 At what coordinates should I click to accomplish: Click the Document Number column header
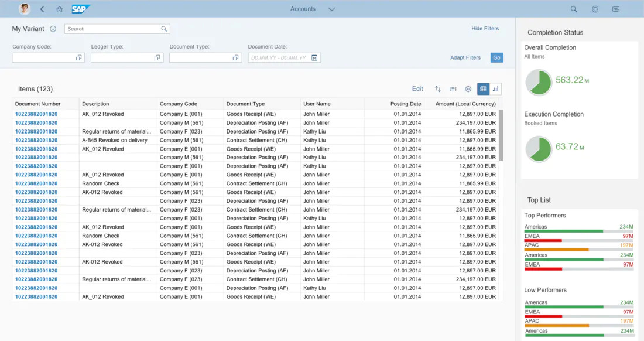click(38, 104)
